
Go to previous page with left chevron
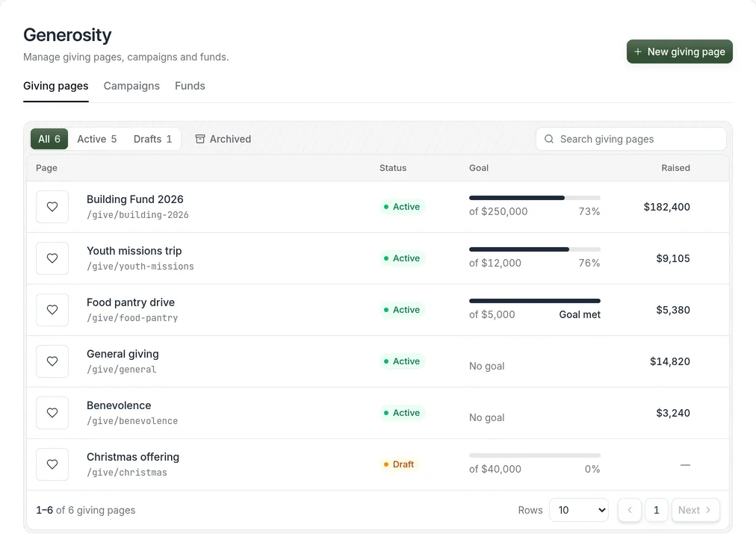pos(630,510)
